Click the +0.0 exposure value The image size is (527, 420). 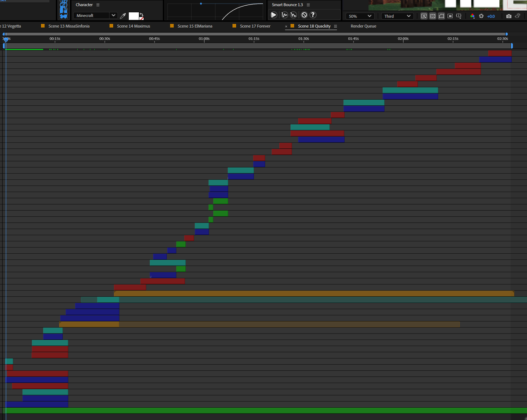491,16
